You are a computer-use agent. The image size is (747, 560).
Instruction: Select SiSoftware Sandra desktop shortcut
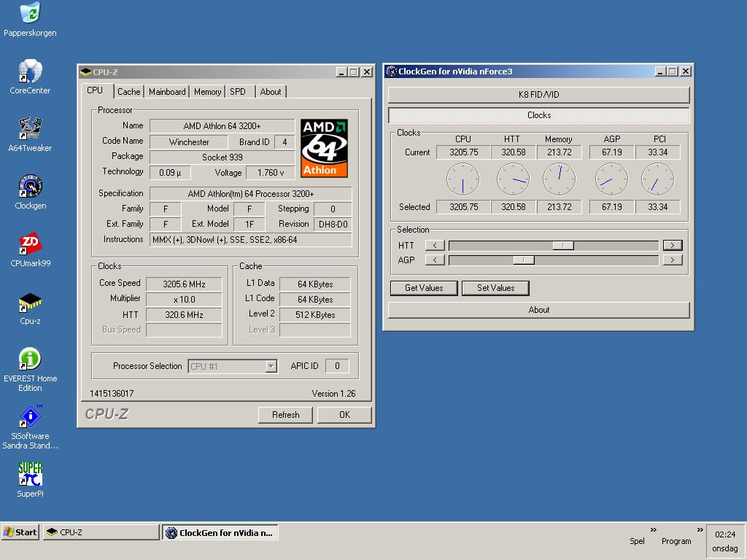point(31,416)
